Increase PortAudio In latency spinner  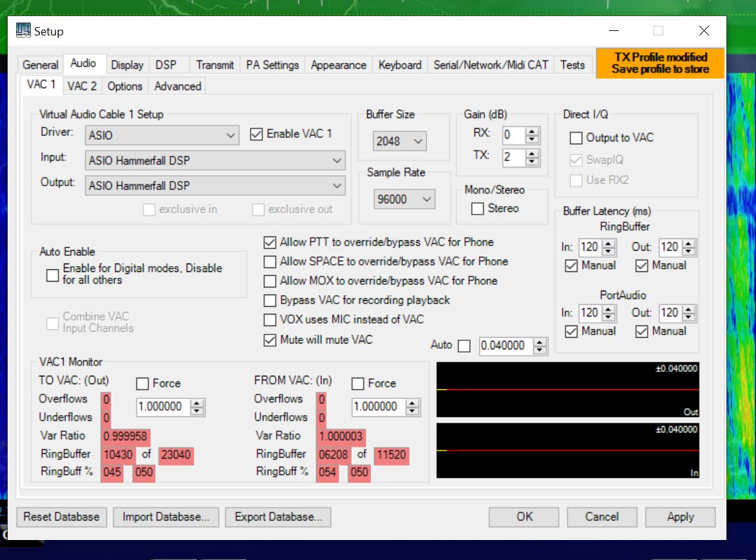click(609, 309)
